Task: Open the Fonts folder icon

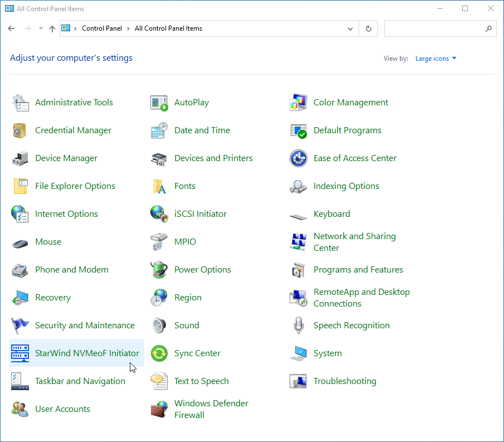Action: point(159,186)
